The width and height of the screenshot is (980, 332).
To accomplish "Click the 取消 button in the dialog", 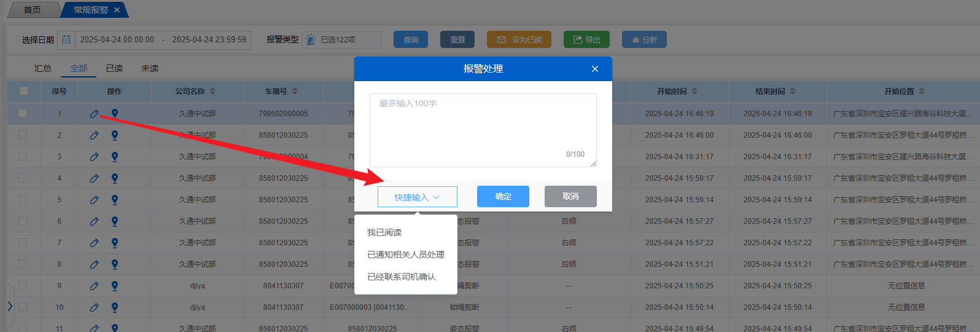I will [x=570, y=196].
